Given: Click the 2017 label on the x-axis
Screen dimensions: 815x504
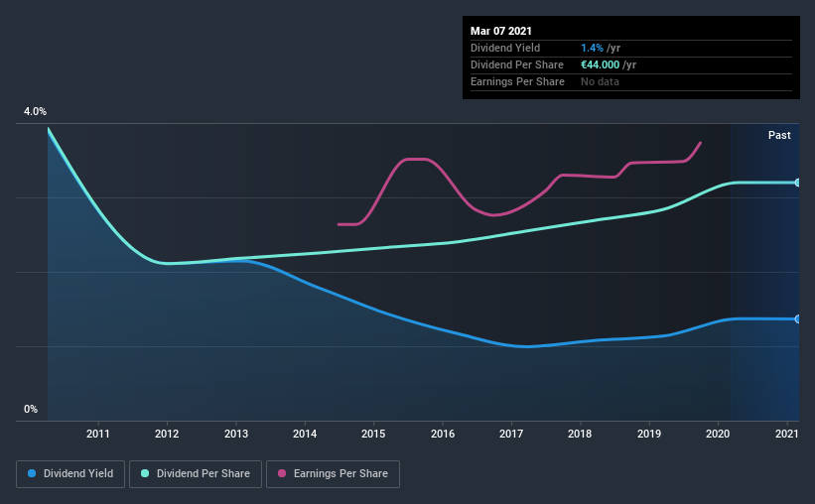Looking at the screenshot, I should [x=511, y=434].
